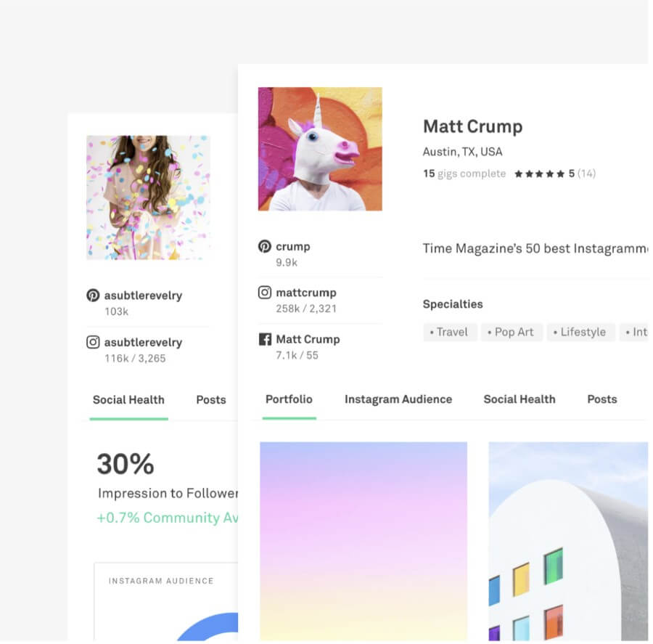This screenshot has height=644, width=653.
Task: Open Posts tab in Matt Crump profile
Action: coord(601,399)
